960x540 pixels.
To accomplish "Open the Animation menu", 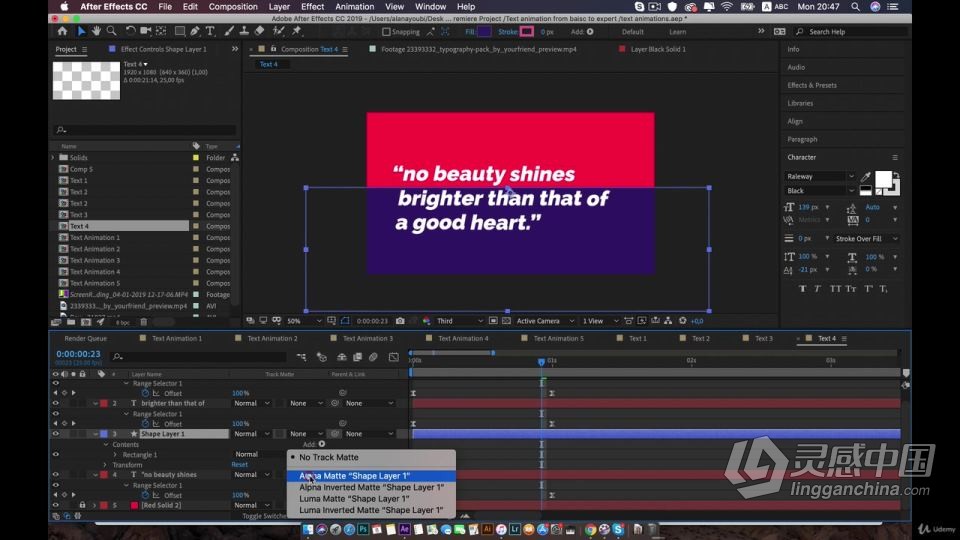I will tap(354, 7).
